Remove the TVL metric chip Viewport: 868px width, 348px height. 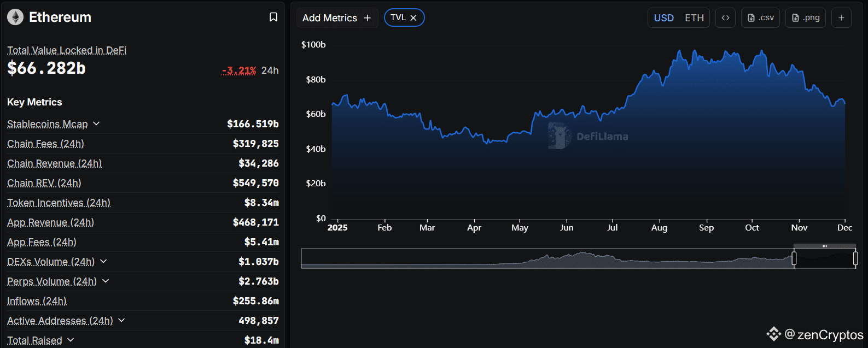[x=413, y=18]
